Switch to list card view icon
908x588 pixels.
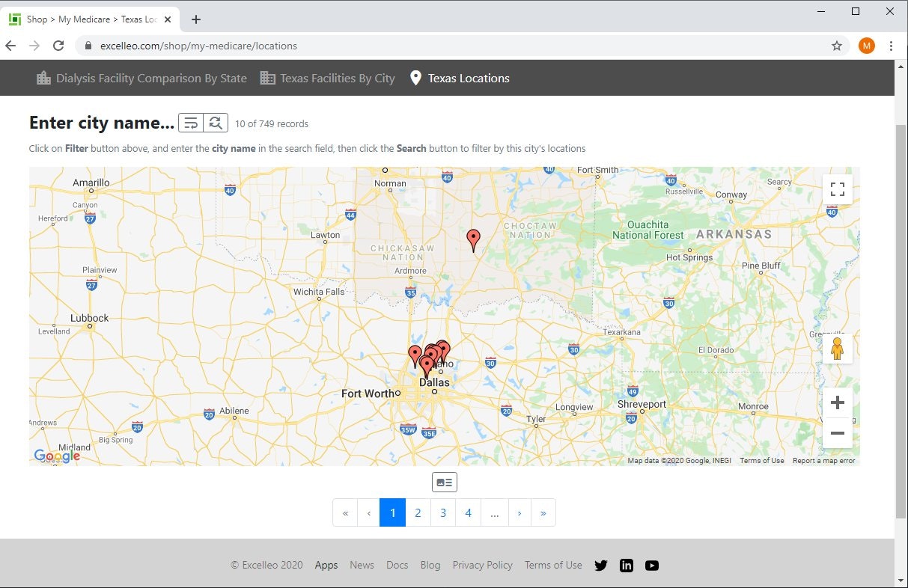point(445,483)
